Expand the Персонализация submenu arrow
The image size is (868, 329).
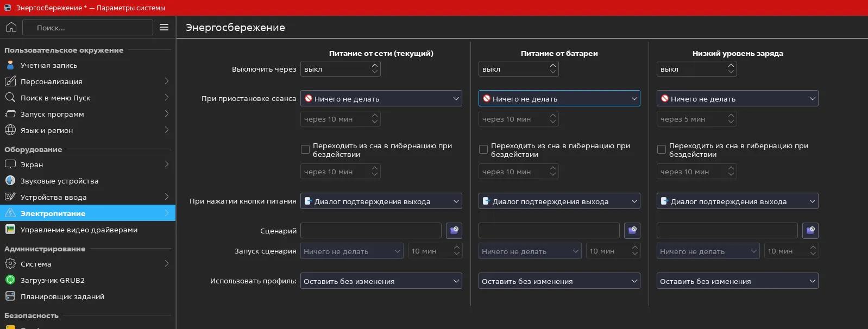click(x=167, y=81)
